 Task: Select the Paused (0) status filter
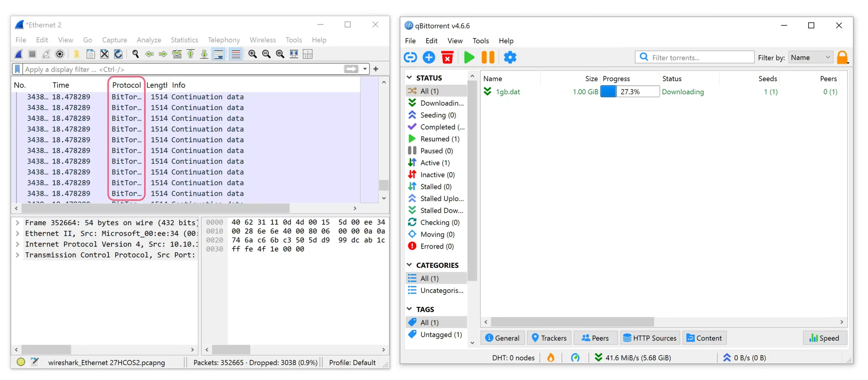tap(436, 151)
